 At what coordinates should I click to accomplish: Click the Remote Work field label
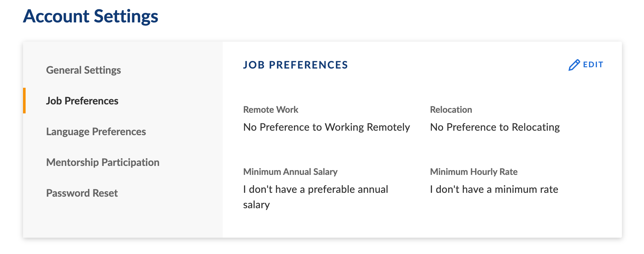271,110
